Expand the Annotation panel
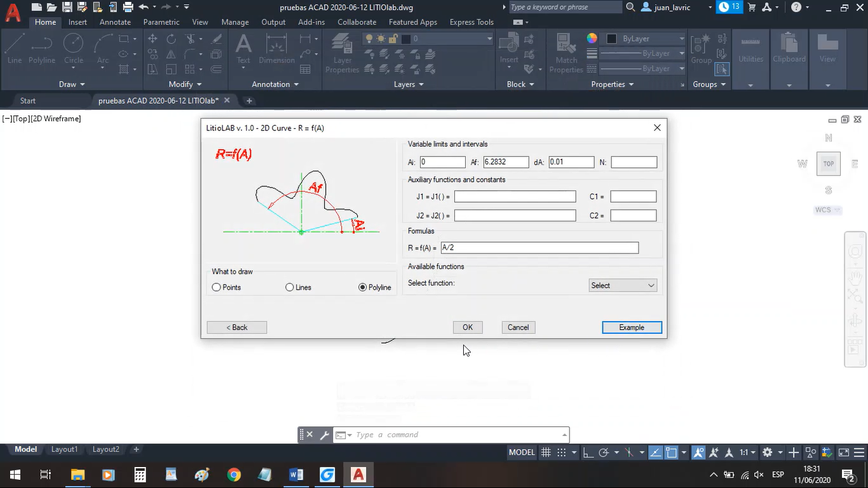 (x=275, y=84)
